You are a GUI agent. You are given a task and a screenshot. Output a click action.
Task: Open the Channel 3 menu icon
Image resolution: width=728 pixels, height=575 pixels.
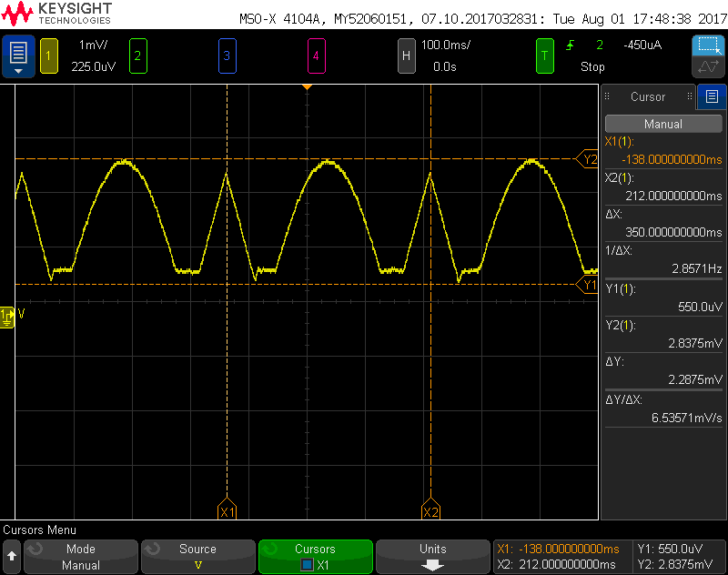tap(227, 55)
